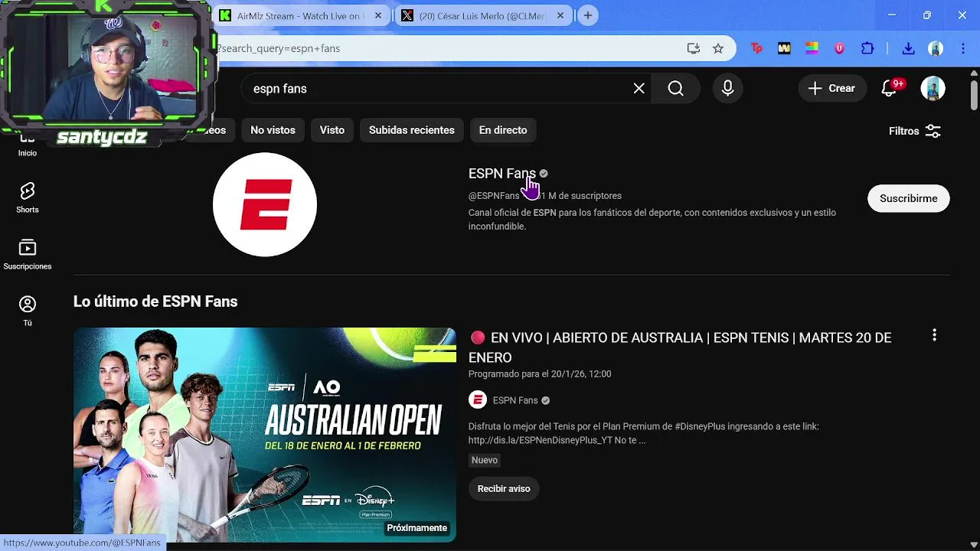Screen dimensions: 980x551
Task: Go to Inicio in the left sidebar
Action: 28,145
